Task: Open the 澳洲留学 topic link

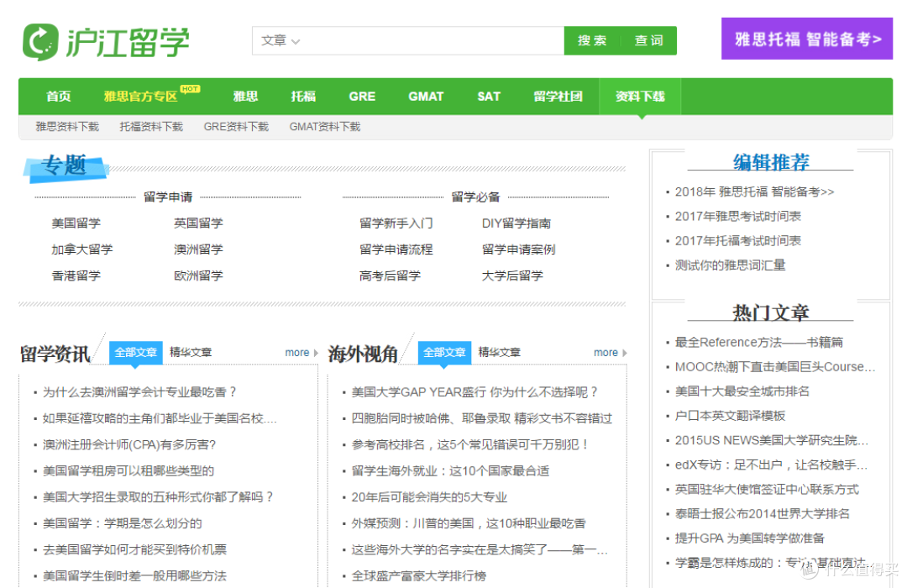Action: click(x=198, y=249)
